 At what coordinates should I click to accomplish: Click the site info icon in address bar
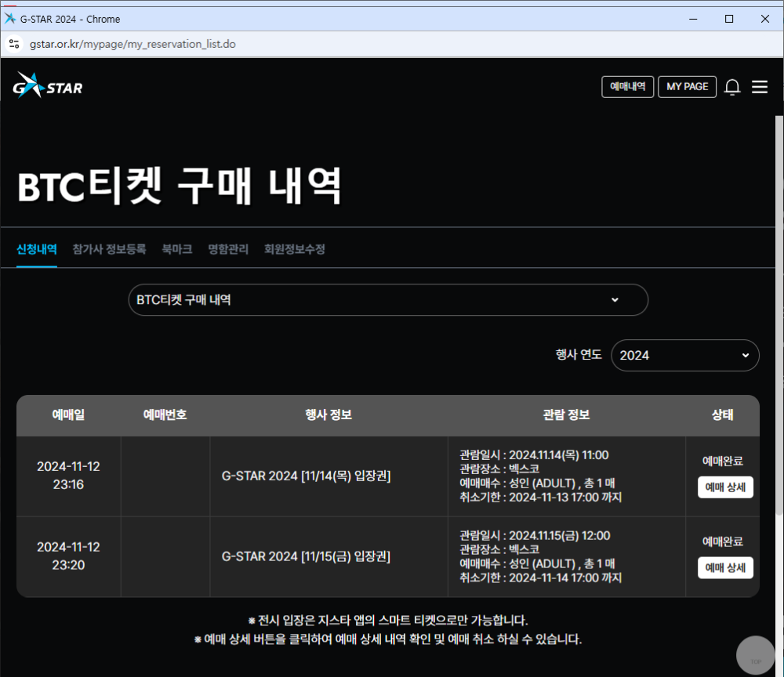[x=14, y=44]
